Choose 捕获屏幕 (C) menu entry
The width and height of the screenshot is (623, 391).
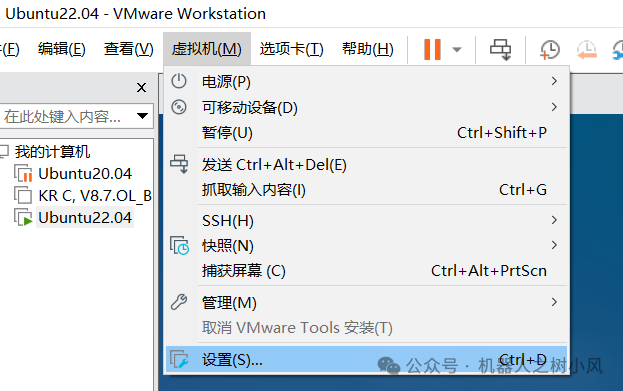[x=366, y=271]
